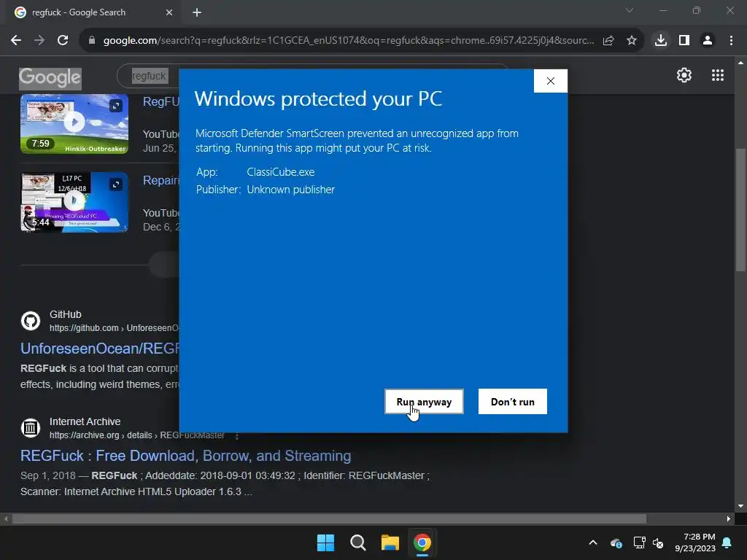Open the notification bell icon

point(727,542)
